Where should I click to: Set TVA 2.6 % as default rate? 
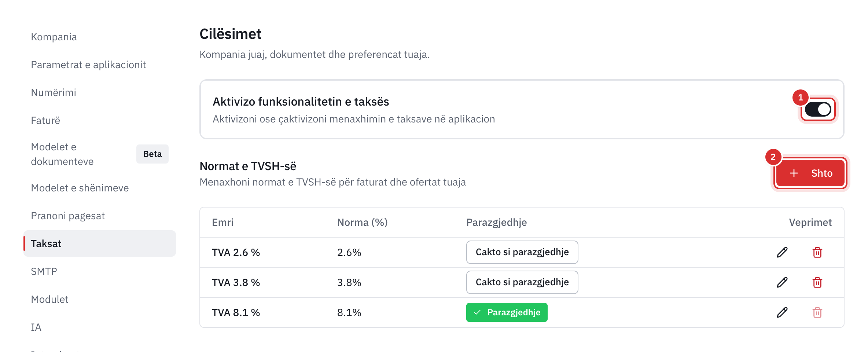pos(522,252)
